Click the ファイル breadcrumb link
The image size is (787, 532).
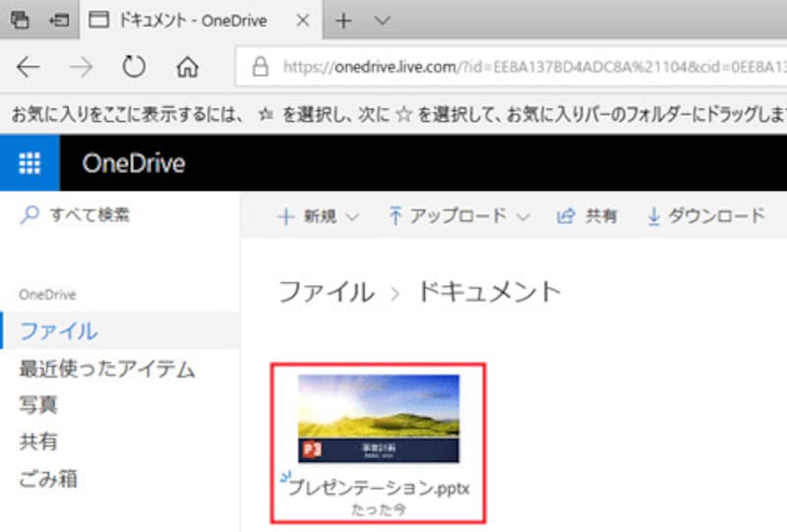326,291
